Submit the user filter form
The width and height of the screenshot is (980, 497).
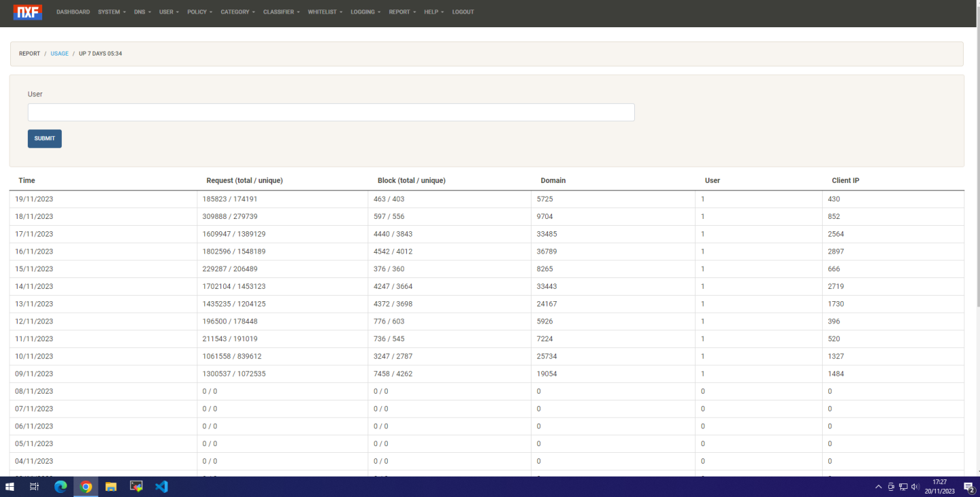[x=45, y=139]
